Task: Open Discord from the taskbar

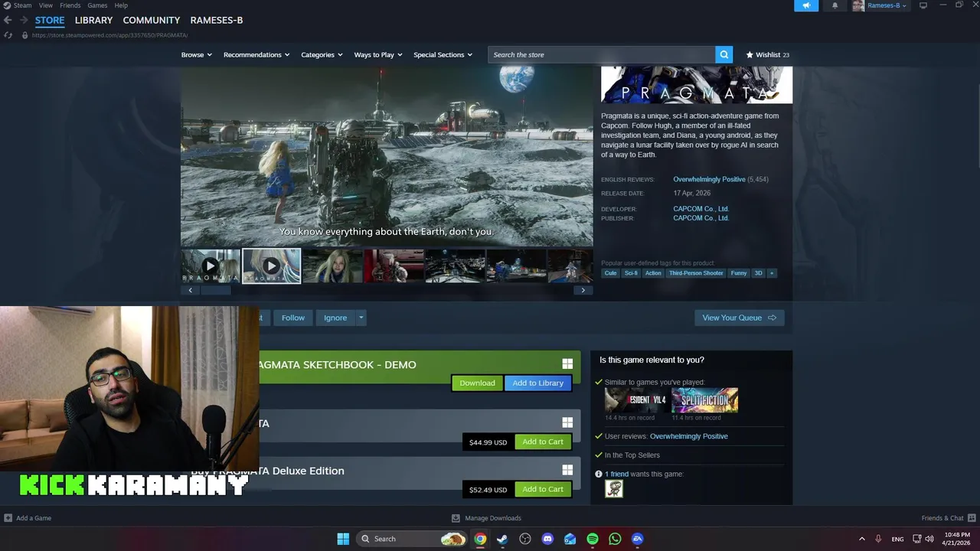Action: point(547,539)
